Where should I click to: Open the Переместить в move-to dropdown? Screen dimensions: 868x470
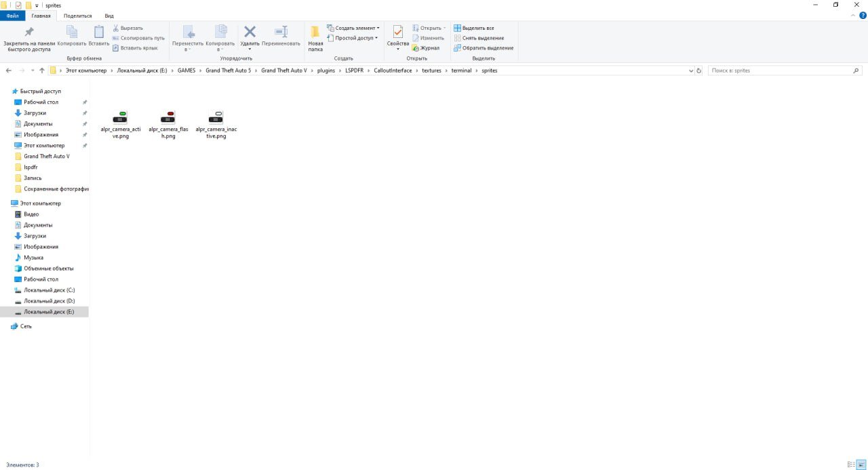click(x=188, y=39)
